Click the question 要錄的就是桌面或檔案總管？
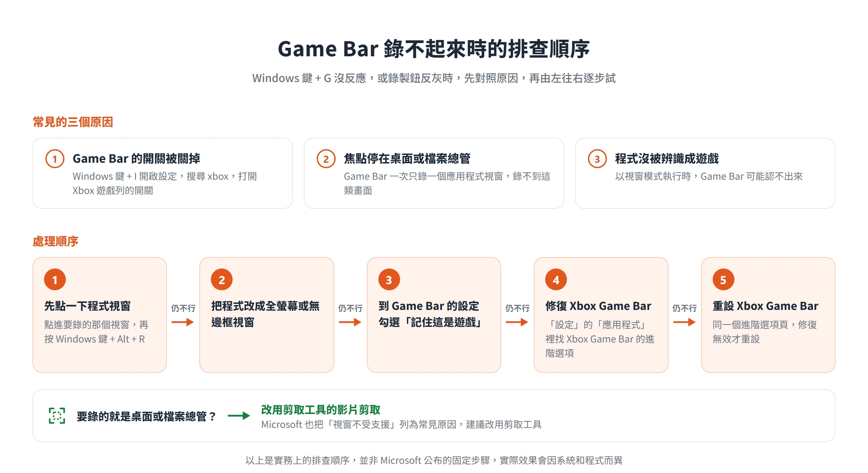868x473 pixels. point(146,416)
